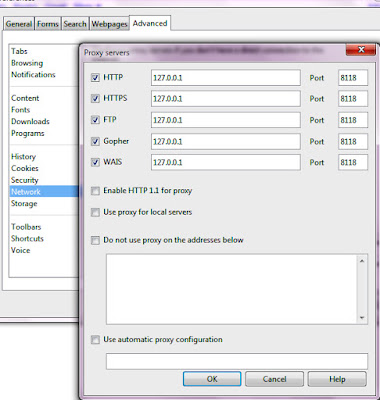Click the HTTPS port field

point(353,99)
